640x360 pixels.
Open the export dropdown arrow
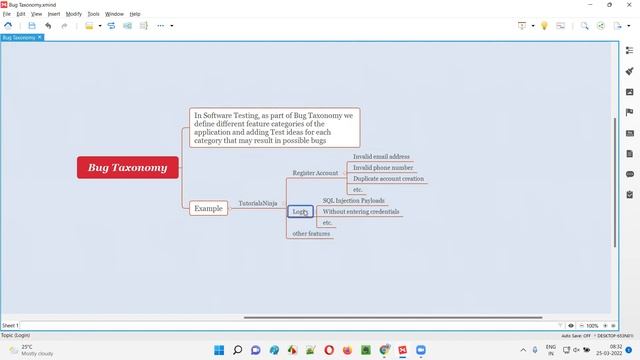coord(629,26)
